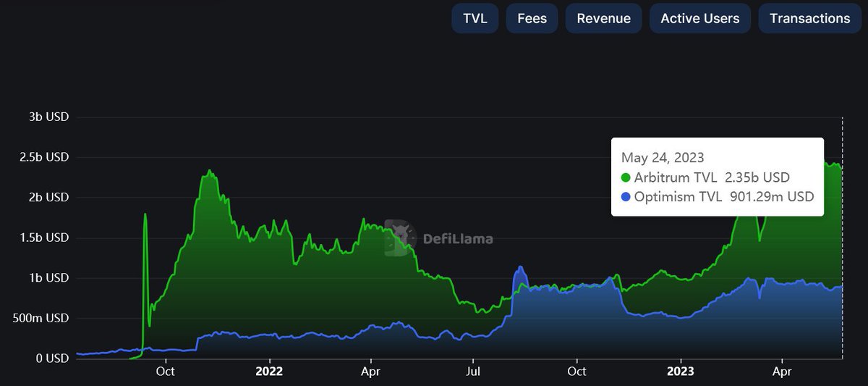Screen dimensions: 868x386
Task: Enable the Active Users metric
Action: click(700, 18)
